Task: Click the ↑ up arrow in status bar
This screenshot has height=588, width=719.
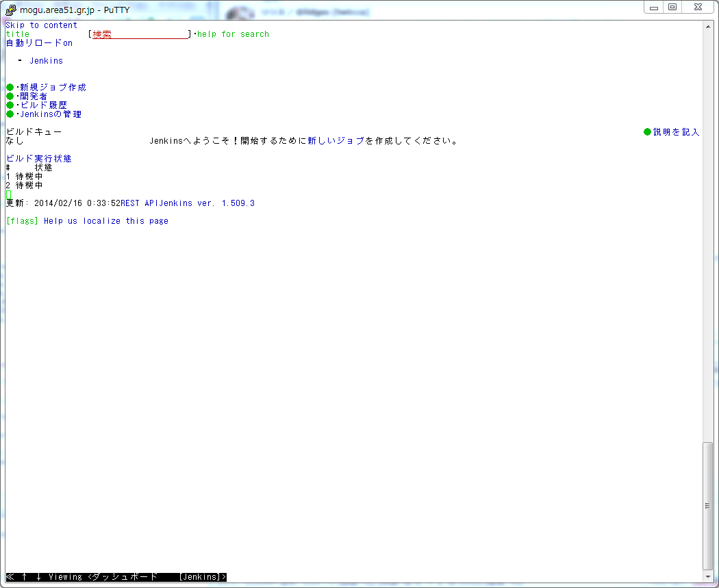Action: (24, 577)
